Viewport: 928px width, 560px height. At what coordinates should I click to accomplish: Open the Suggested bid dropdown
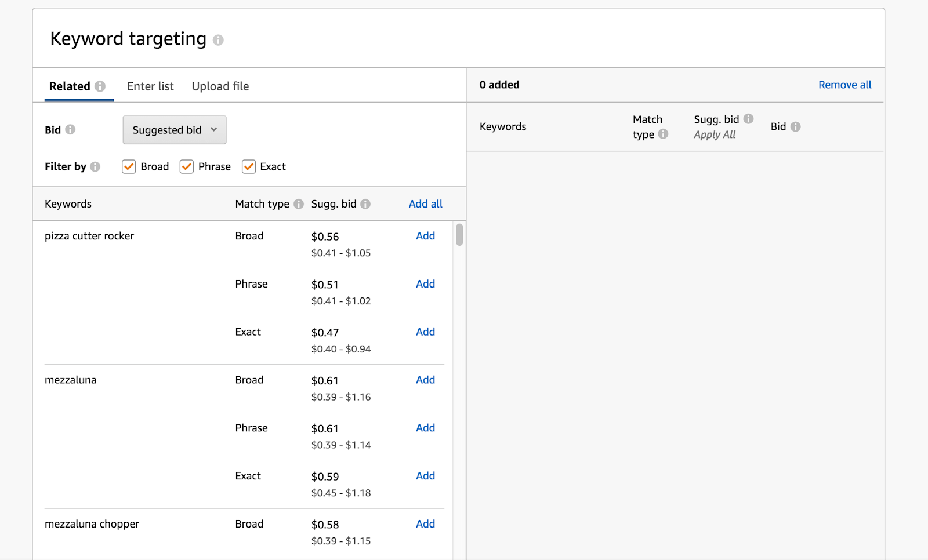(175, 130)
